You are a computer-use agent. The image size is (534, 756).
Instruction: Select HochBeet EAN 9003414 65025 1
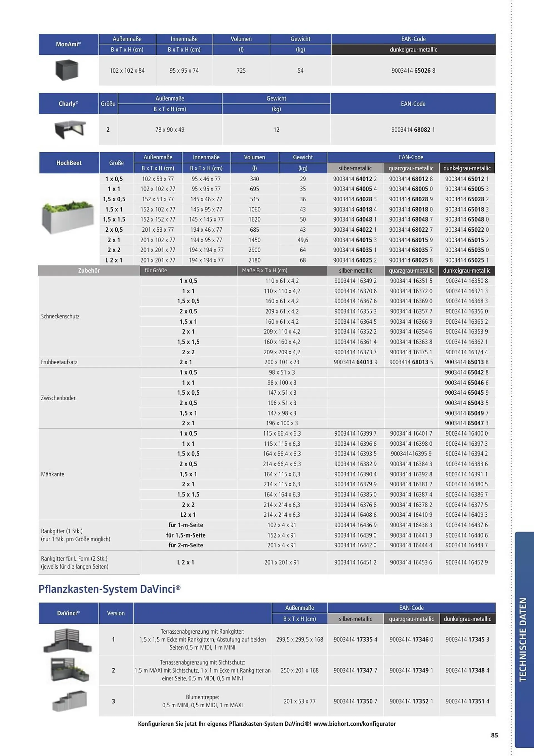click(x=467, y=260)
